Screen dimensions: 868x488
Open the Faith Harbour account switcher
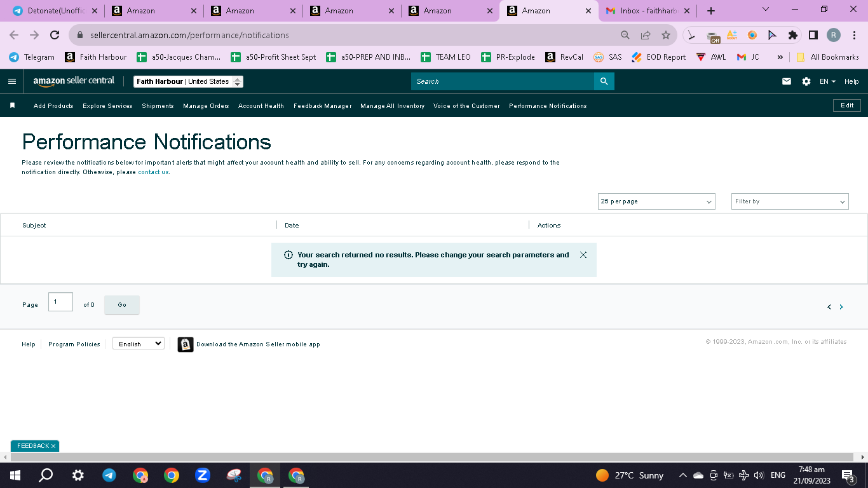pos(189,81)
